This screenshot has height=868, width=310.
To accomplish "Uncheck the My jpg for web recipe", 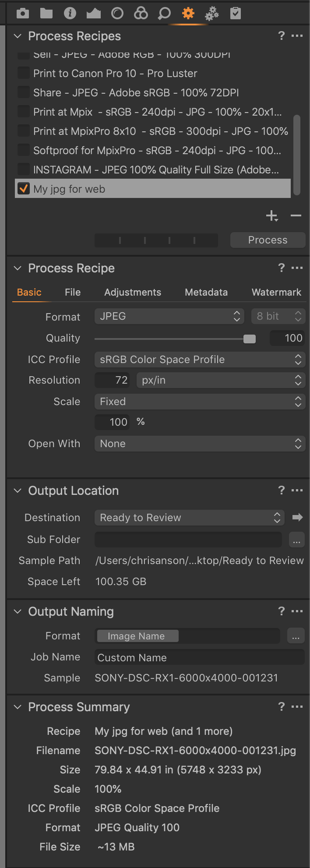I will coord(23,189).
